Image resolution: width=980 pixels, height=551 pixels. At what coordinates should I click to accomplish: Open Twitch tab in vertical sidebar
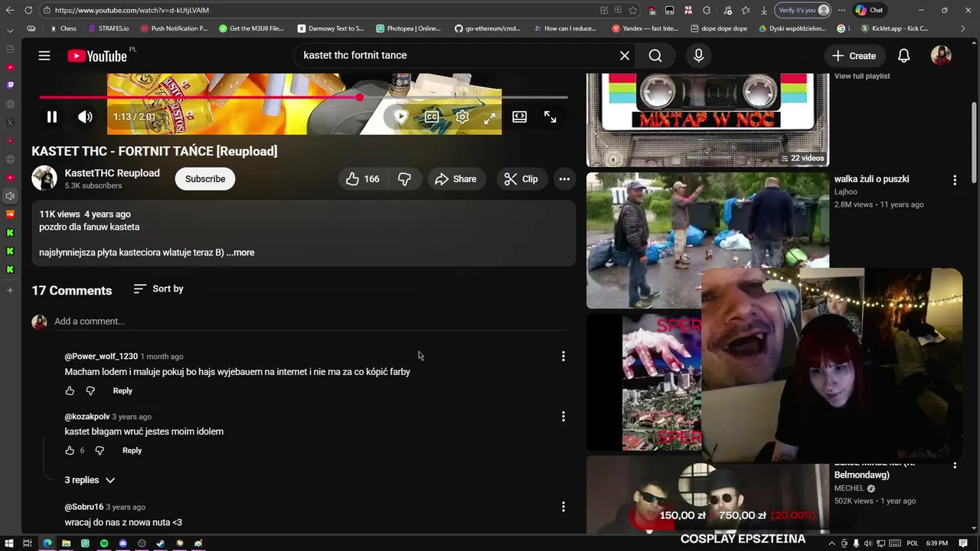pos(10,86)
